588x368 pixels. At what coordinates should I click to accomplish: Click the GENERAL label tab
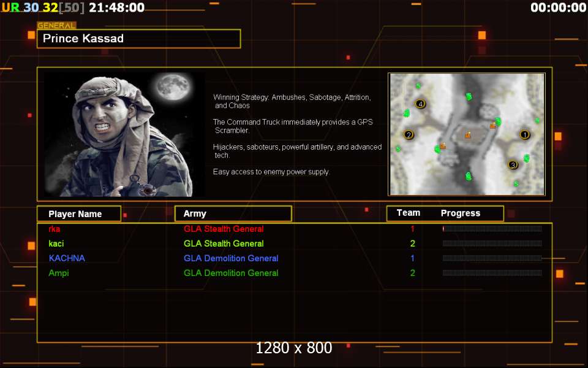pyautogui.click(x=56, y=26)
